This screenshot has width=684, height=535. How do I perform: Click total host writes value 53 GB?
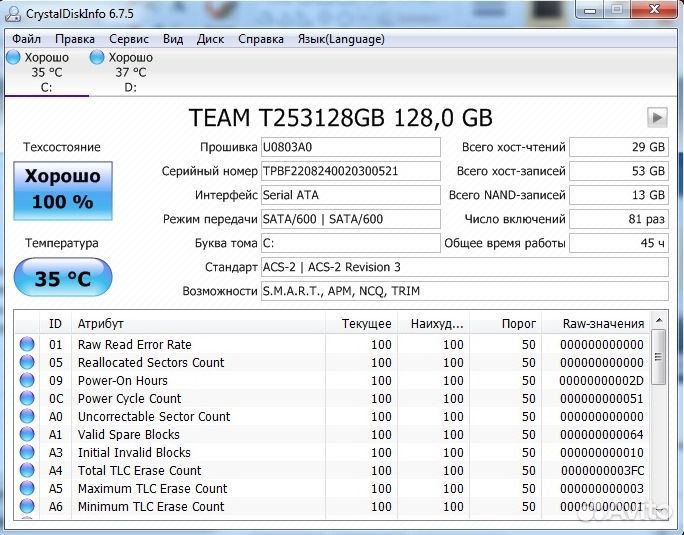pos(619,171)
